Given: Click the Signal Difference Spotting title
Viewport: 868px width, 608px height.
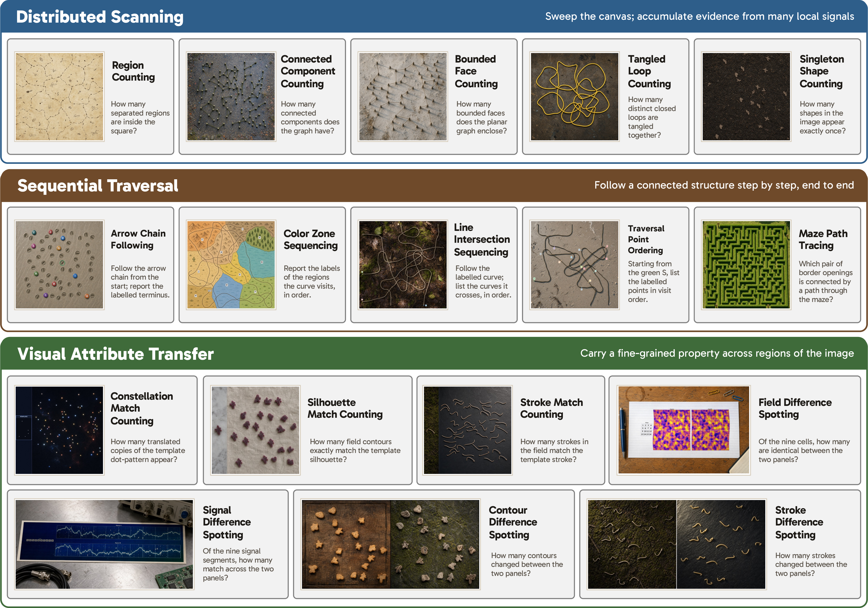Looking at the screenshot, I should coord(226,522).
